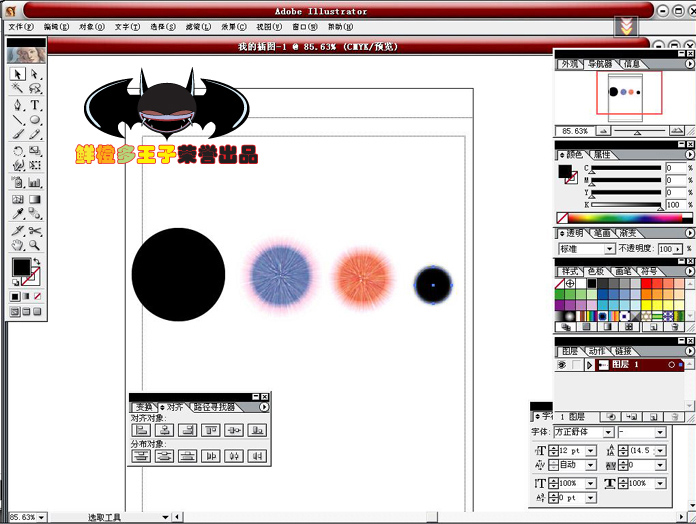Open the opacity 100 arrow popup
The image size is (696, 524).
[678, 249]
